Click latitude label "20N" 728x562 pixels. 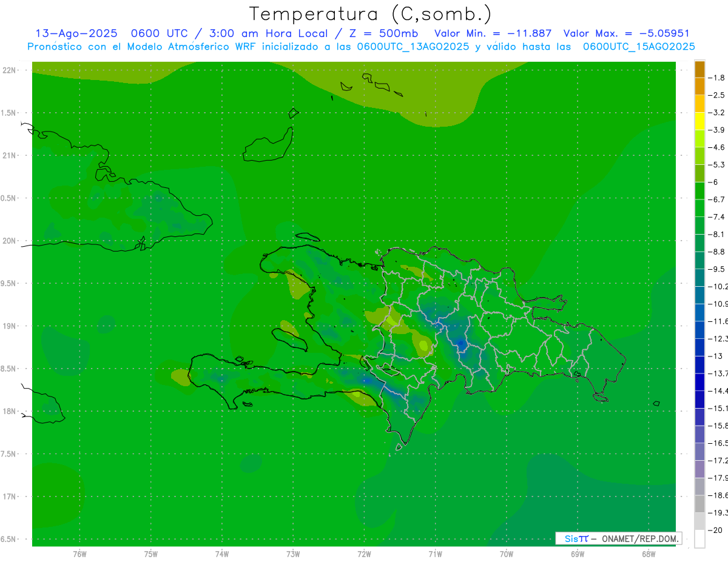pos(9,241)
